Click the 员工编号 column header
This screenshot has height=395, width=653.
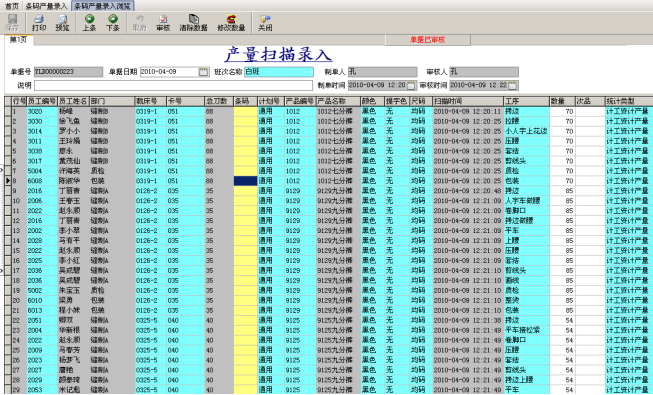(x=42, y=101)
